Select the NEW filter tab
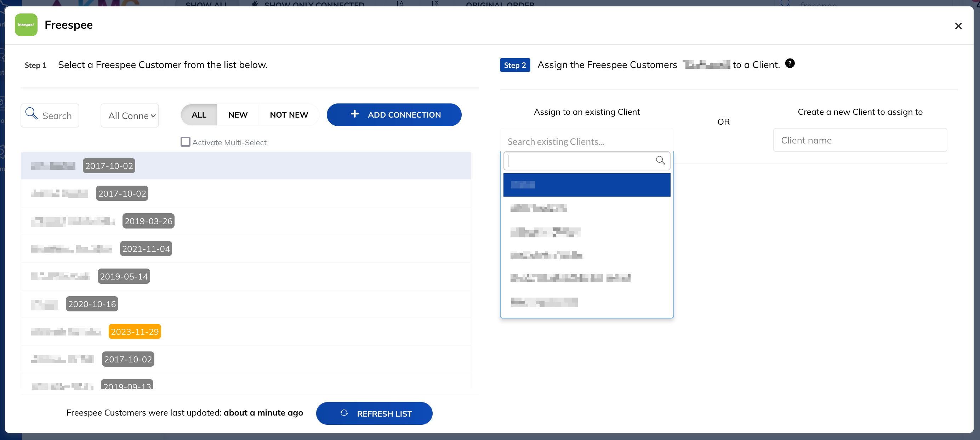The image size is (980, 440). (238, 114)
